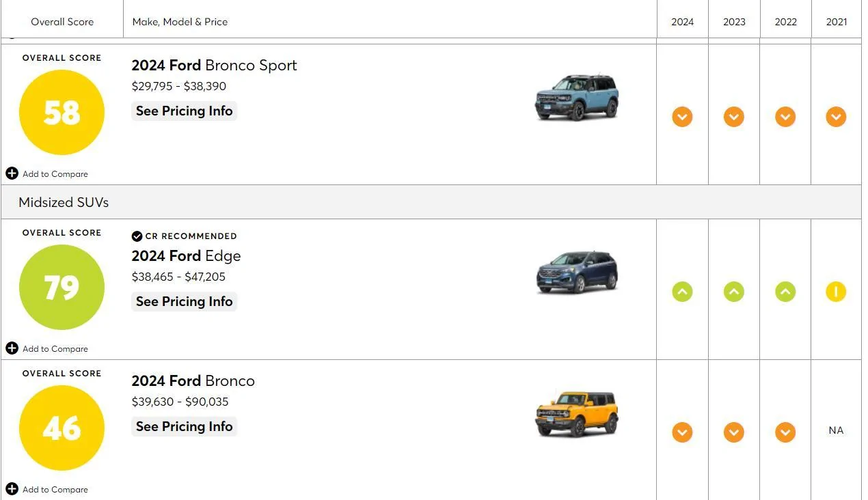Click See Pricing Info for Bronco Sport
This screenshot has height=500, width=868.
coord(184,111)
